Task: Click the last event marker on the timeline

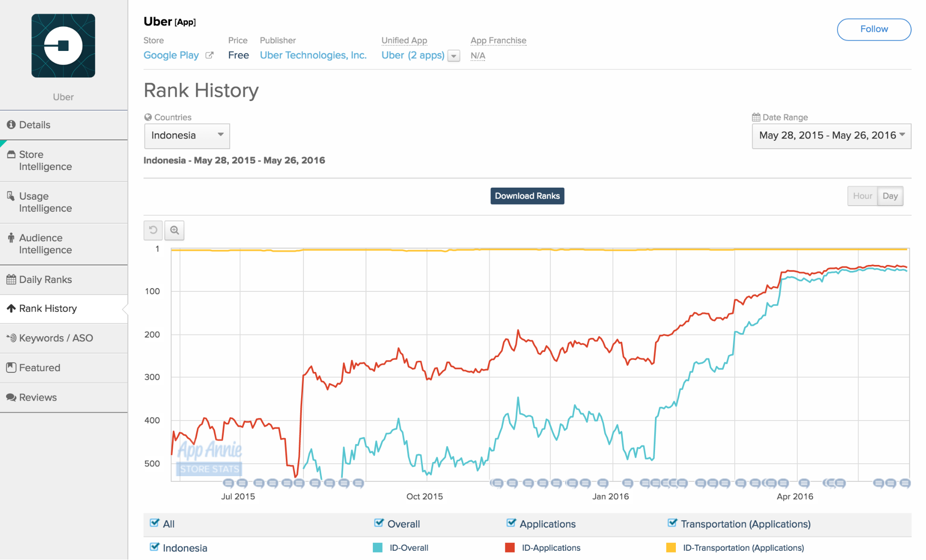Action: click(905, 484)
